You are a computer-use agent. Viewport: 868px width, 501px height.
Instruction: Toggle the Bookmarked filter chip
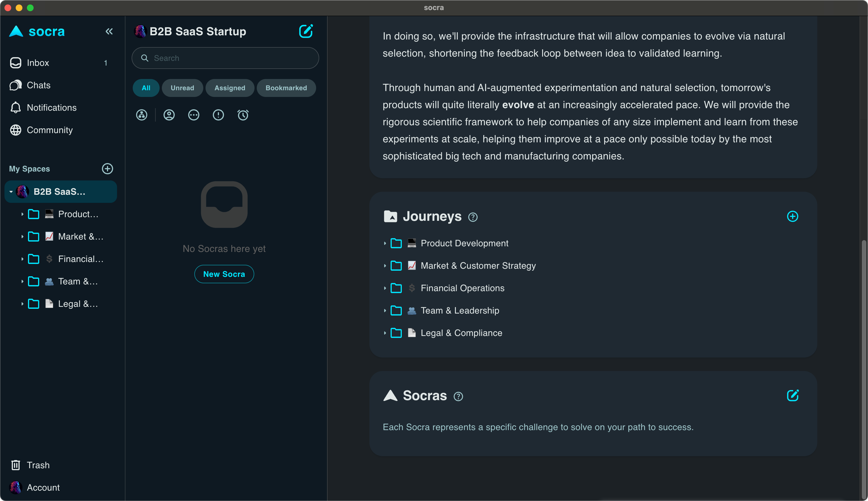point(286,88)
